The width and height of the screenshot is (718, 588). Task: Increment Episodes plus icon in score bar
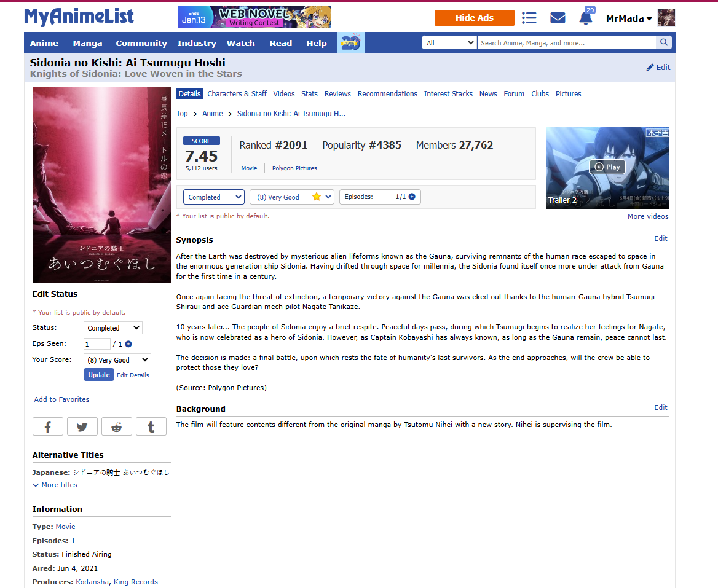pos(412,197)
